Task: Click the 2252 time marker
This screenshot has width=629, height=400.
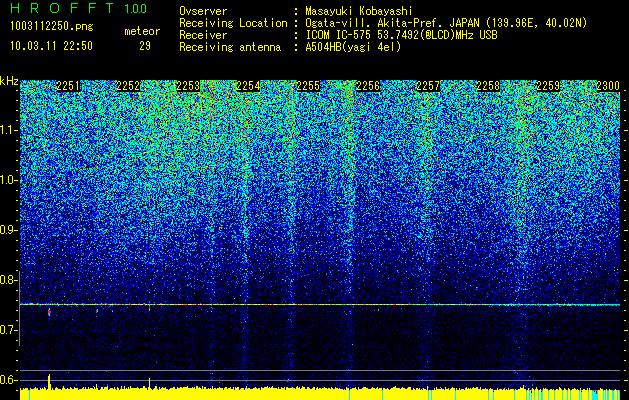Action: (128, 86)
